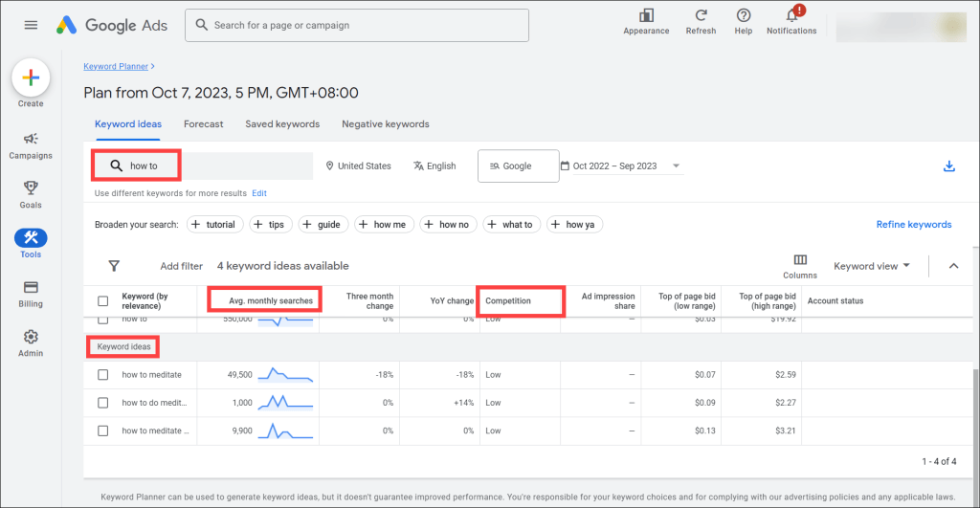Add 'how me' to broaden search
This screenshot has height=508, width=980.
point(385,224)
